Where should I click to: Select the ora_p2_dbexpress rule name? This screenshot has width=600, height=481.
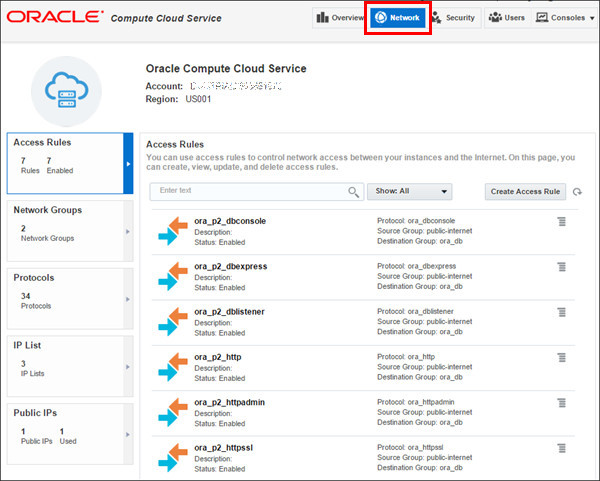click(x=231, y=266)
